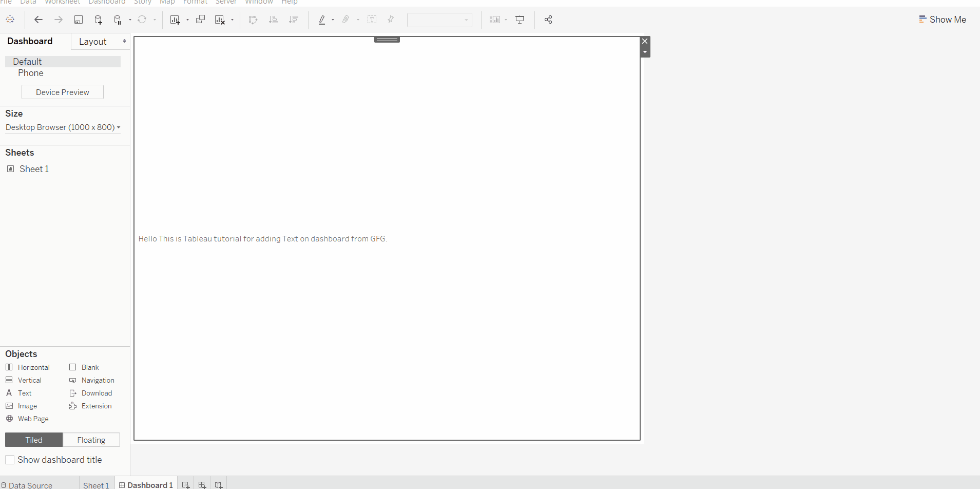
Task: Choose the Text object
Action: [18, 393]
